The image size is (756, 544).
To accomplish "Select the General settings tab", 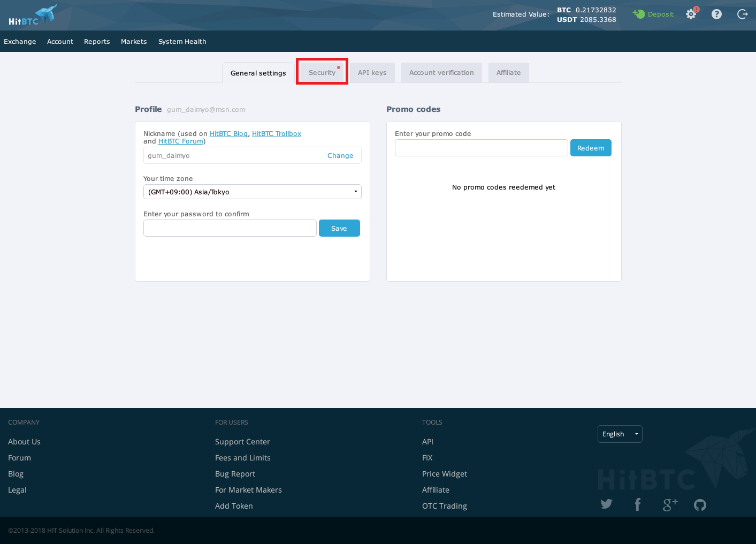I will [x=258, y=73].
